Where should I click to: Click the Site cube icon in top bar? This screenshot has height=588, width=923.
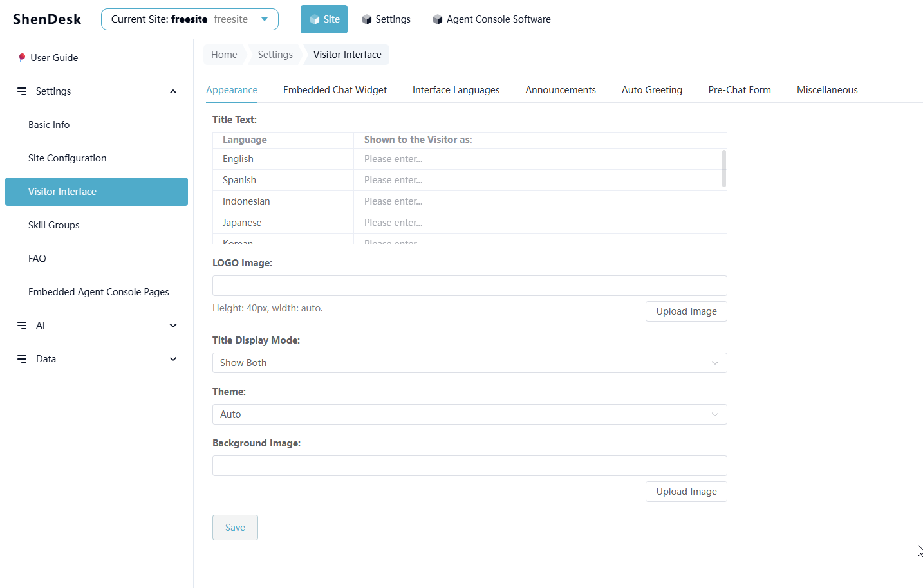(315, 19)
